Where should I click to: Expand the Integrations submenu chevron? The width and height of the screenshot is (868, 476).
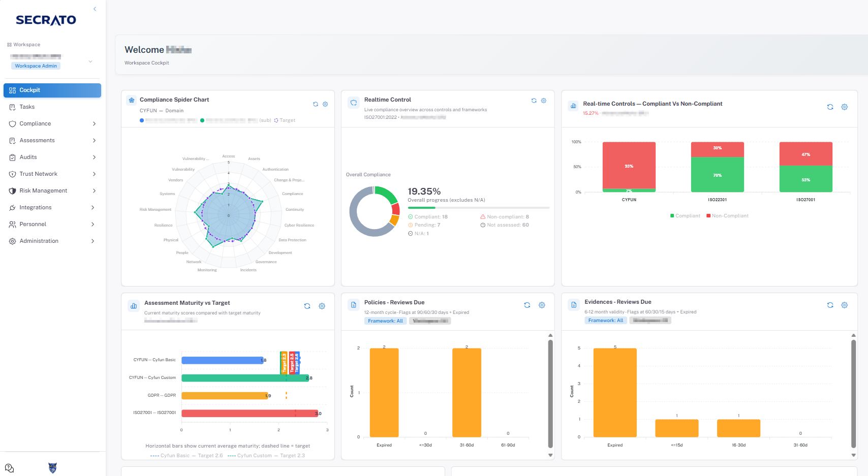point(93,207)
